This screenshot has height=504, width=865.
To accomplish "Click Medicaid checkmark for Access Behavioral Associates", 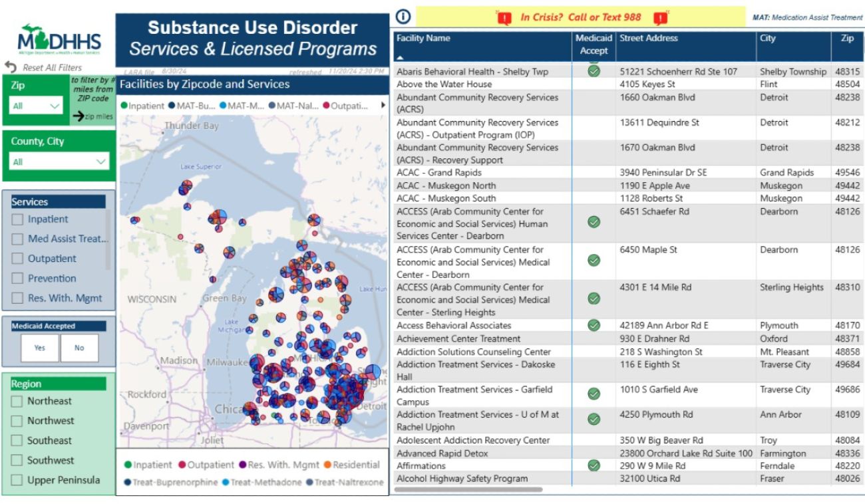I will (594, 325).
